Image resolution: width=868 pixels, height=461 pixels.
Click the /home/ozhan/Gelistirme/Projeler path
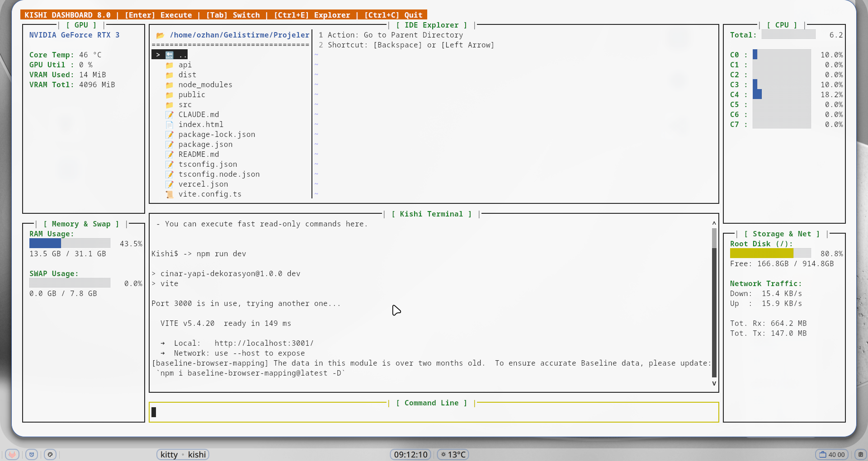240,35
